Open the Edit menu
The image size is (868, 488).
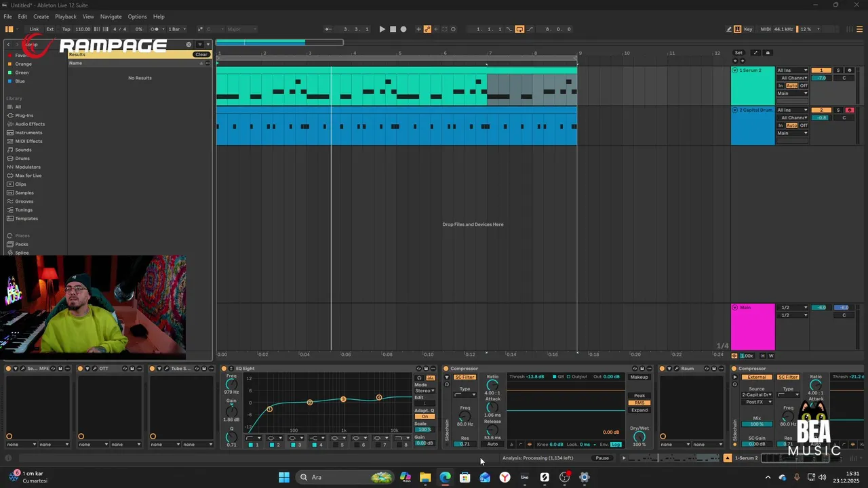22,16
